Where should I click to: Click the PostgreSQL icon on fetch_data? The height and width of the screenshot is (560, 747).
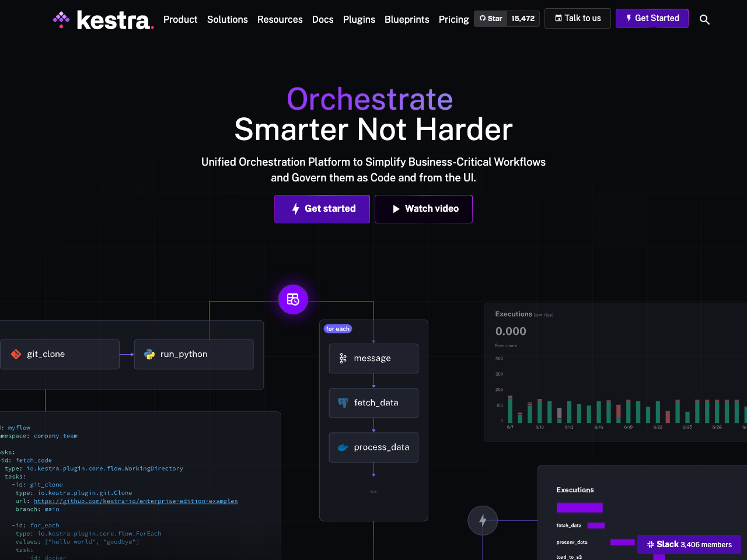pos(343,402)
